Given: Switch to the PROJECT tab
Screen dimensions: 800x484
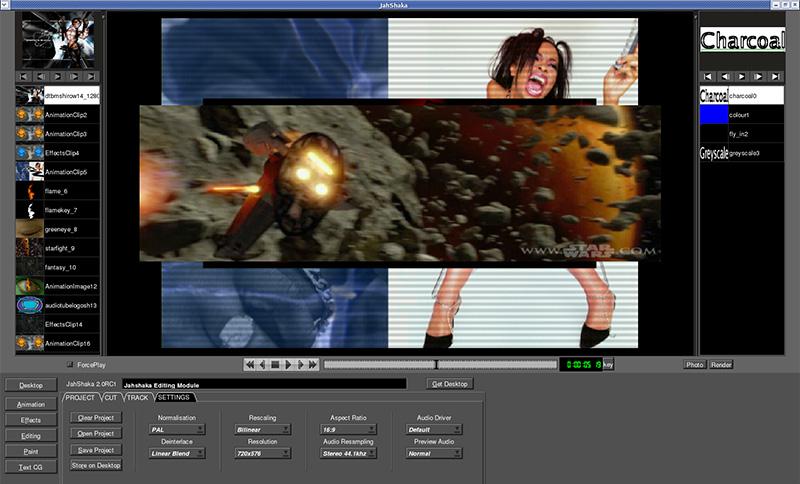Looking at the screenshot, I should [x=80, y=397].
